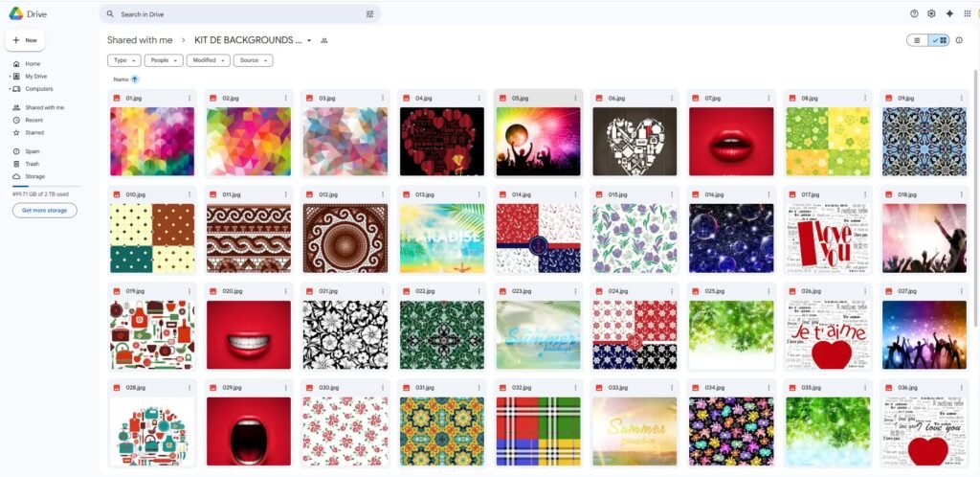
Task: Expand the My Drive tree arrow
Action: point(10,77)
